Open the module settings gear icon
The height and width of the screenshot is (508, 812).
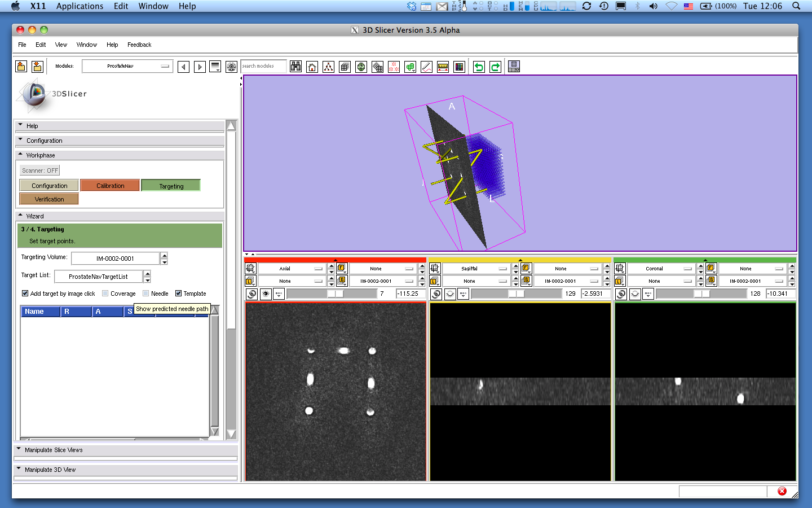[231, 67]
